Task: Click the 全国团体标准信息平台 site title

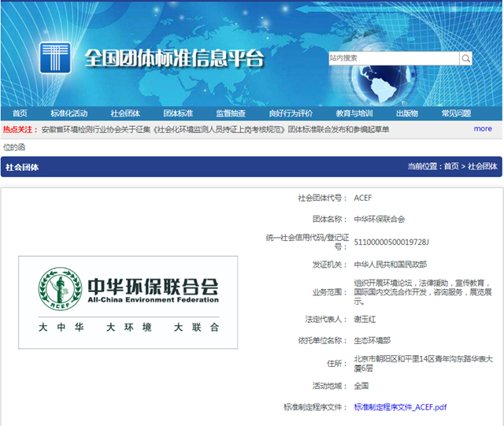Action: point(174,59)
